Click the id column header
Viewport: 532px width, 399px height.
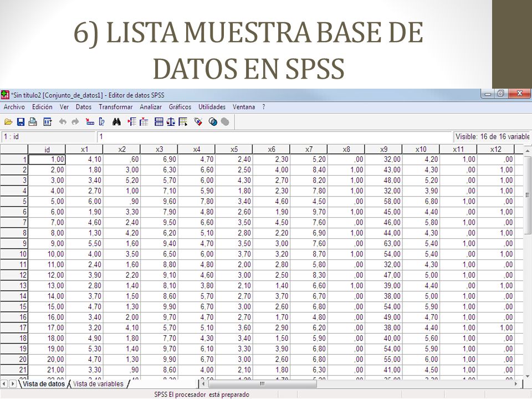pyautogui.click(x=47, y=149)
